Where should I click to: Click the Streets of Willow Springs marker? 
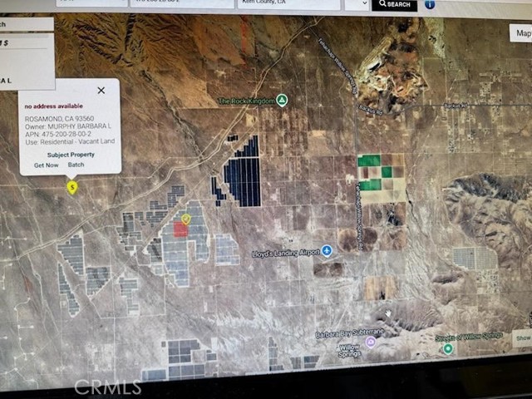[448, 348]
